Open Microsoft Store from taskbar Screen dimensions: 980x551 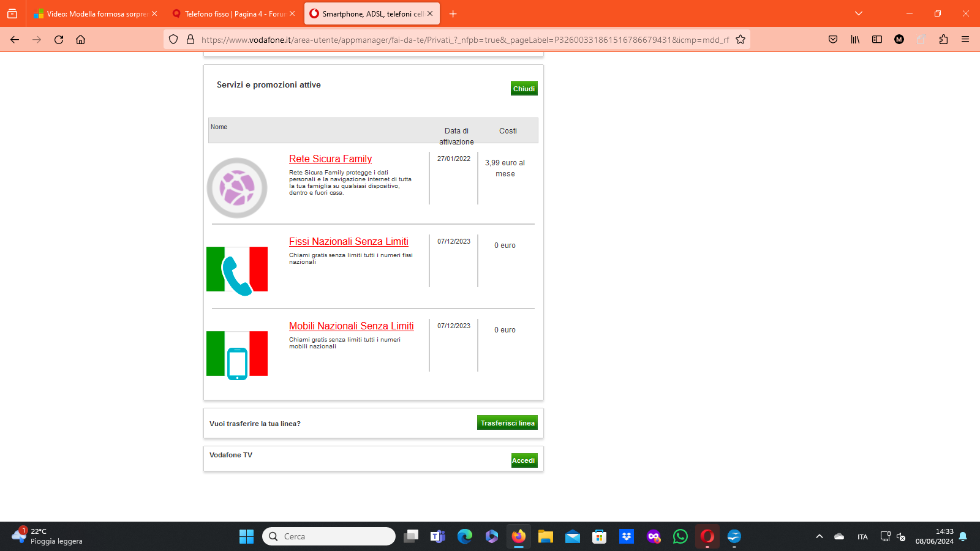click(599, 537)
